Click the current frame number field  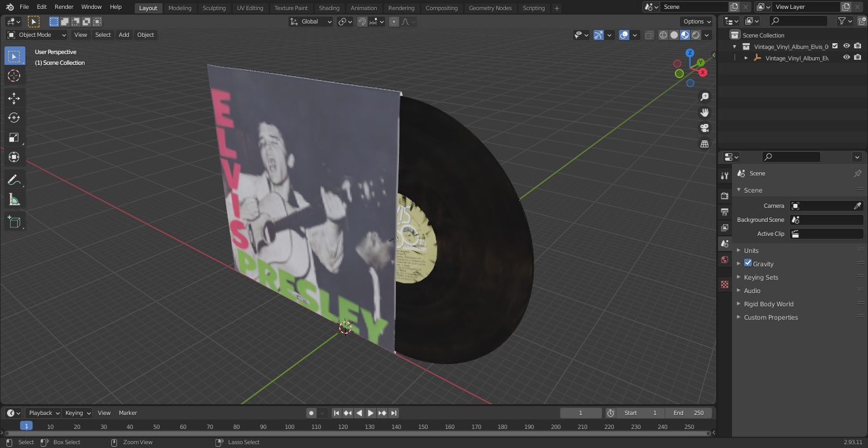[580, 413]
